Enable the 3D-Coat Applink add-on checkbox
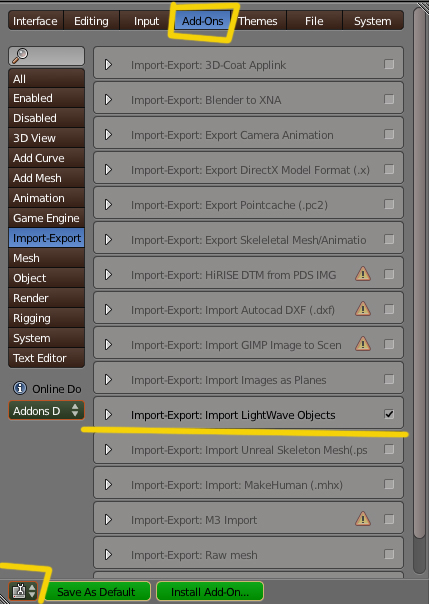Viewport: 429px width, 604px height. click(389, 64)
